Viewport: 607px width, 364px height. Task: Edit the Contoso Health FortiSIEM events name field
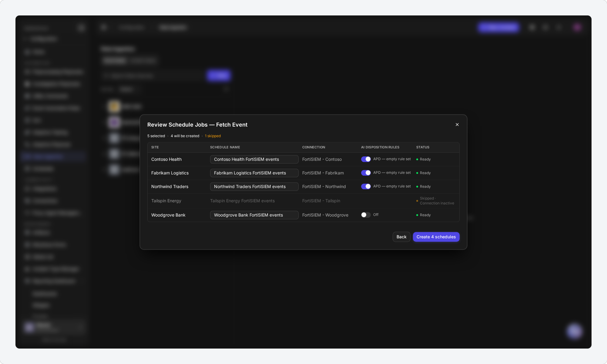[x=254, y=159]
